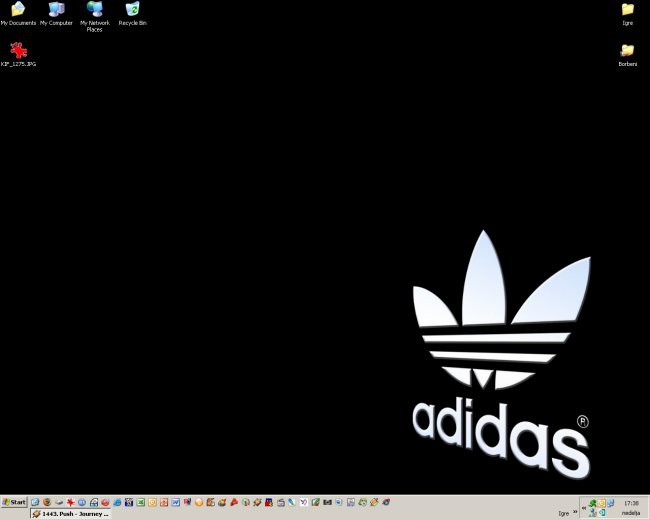Switch to the '1443. Push - Journey' window
The height and width of the screenshot is (520, 650).
pos(71,514)
